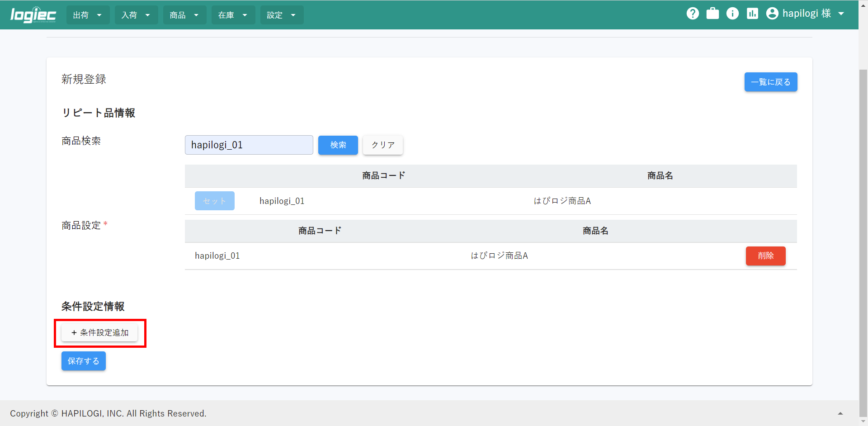868x426 pixels.
Task: Select はぴロジ商品A in 商品設定 table
Action: coord(499,256)
